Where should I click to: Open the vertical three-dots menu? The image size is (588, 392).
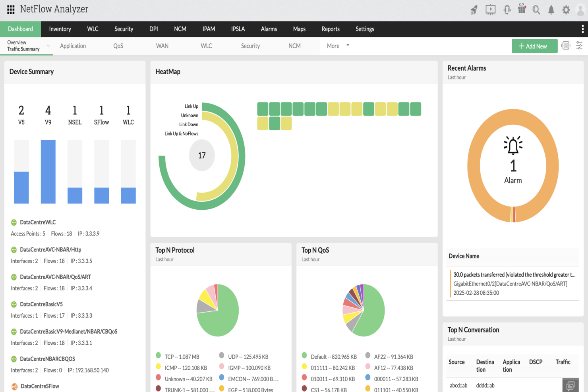582,29
